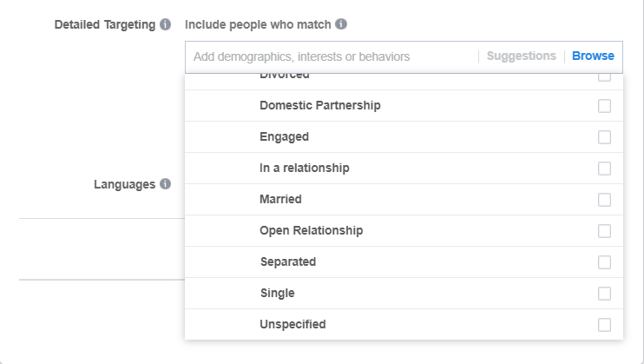Check the Domestic Partnership checkbox
Image resolution: width=644 pixels, height=364 pixels.
604,106
